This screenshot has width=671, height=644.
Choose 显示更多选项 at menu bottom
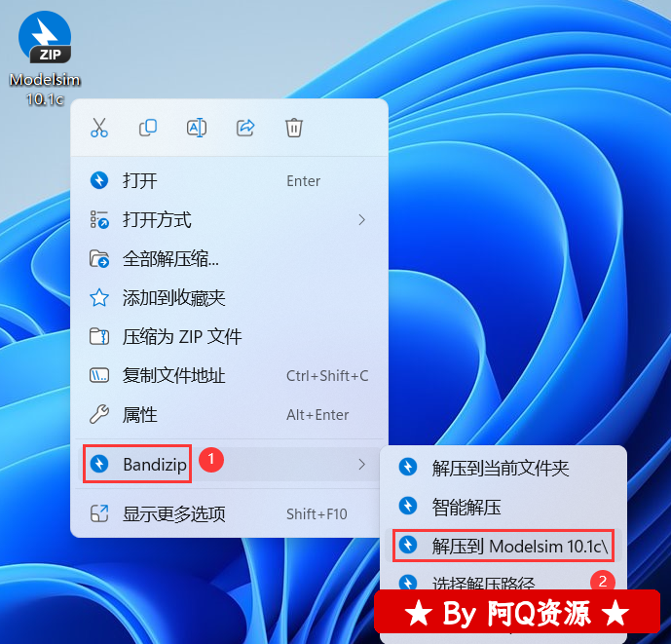(230, 513)
